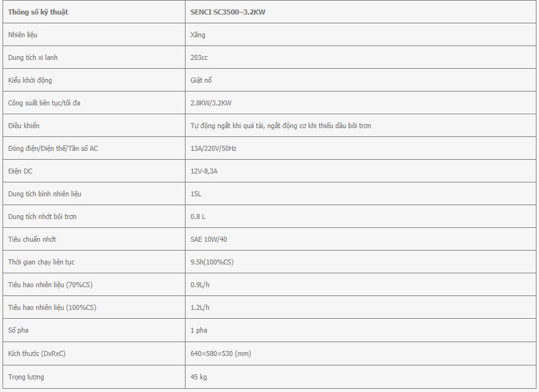Viewport: 539px width, 392px height.
Task: Select the 'SAE 10W/40' oil standard value
Action: coord(209,239)
